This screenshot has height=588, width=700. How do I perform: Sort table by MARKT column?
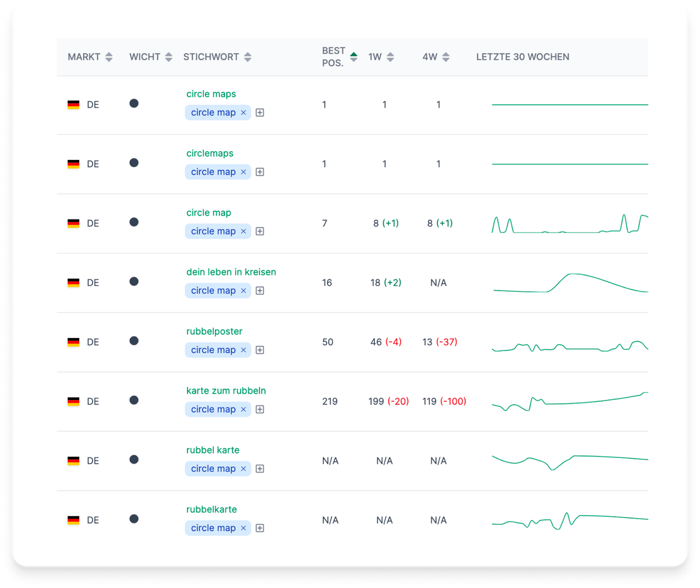point(109,57)
